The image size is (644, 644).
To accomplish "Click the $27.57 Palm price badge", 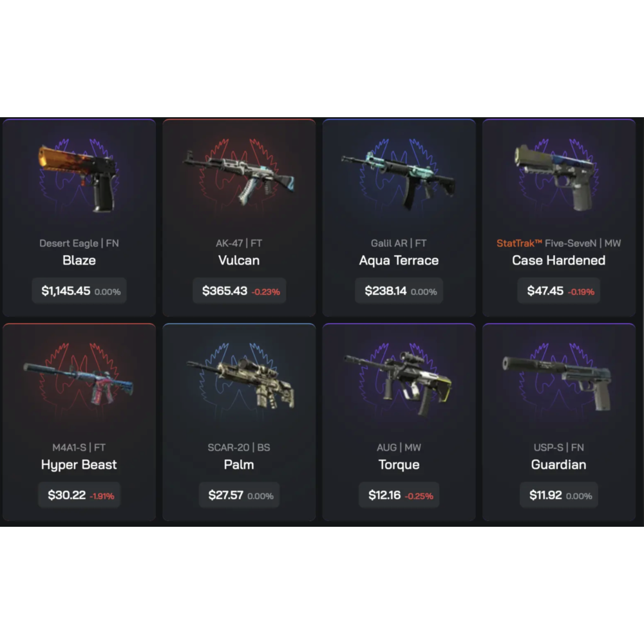I will click(239, 495).
